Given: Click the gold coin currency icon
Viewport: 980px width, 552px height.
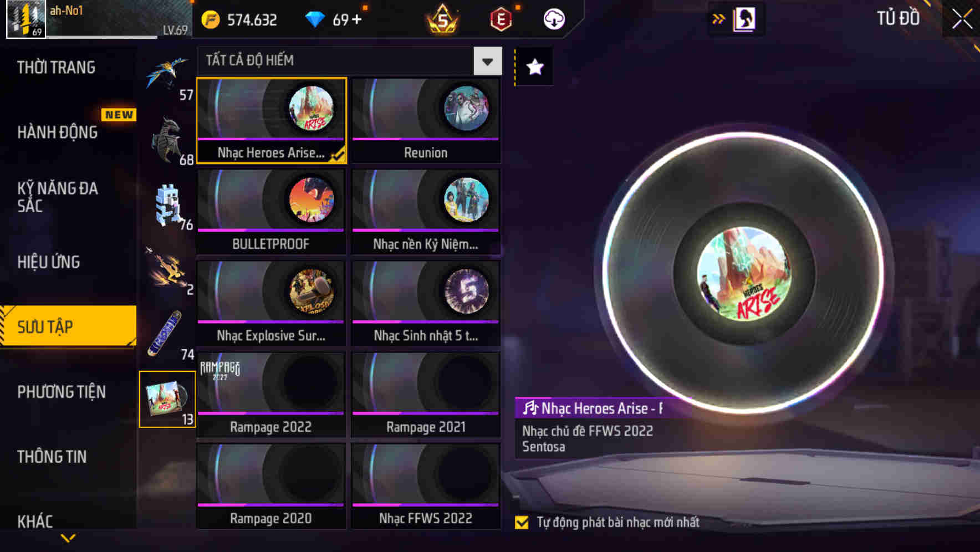Looking at the screenshot, I should [211, 20].
